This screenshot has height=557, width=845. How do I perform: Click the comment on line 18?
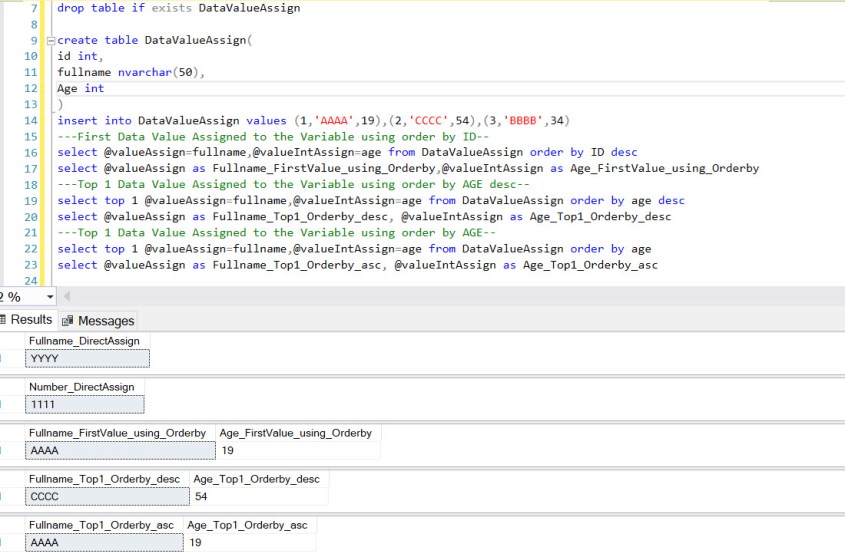tap(293, 185)
